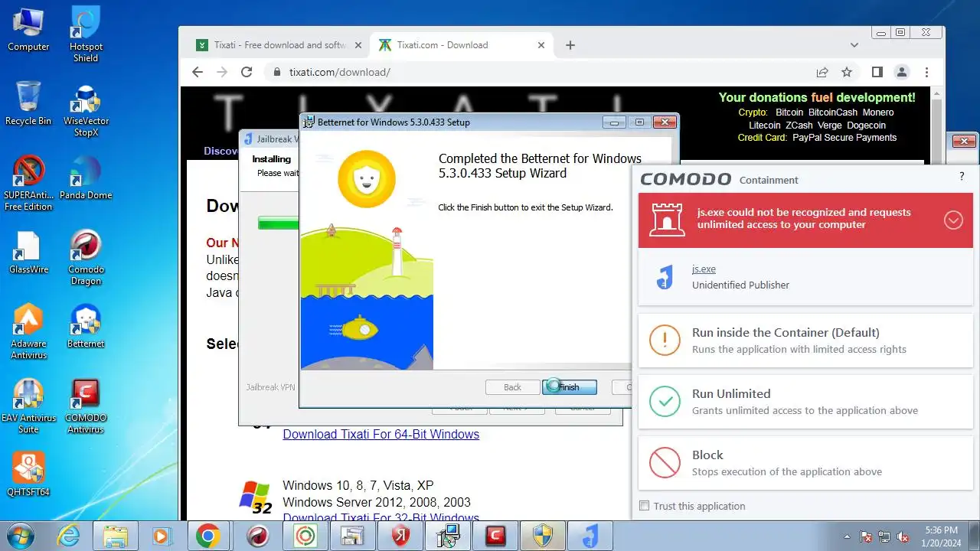Open the Chrome profile avatar icon
Viewport: 980px width, 551px height.
click(x=902, y=72)
